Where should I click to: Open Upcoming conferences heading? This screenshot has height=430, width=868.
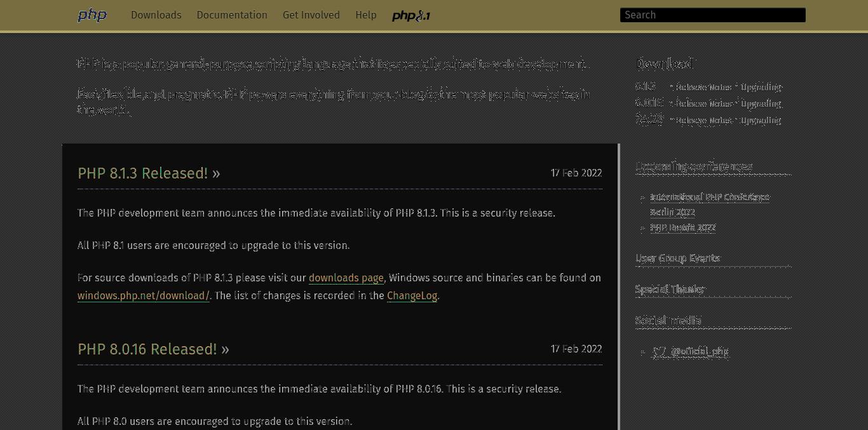[x=694, y=166]
